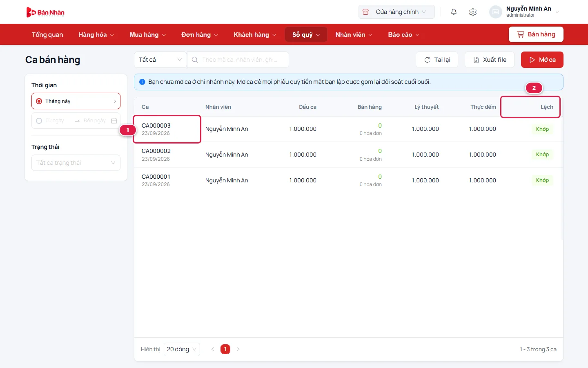Open the notification bell
Screen dimensions: 588x368
(454, 12)
